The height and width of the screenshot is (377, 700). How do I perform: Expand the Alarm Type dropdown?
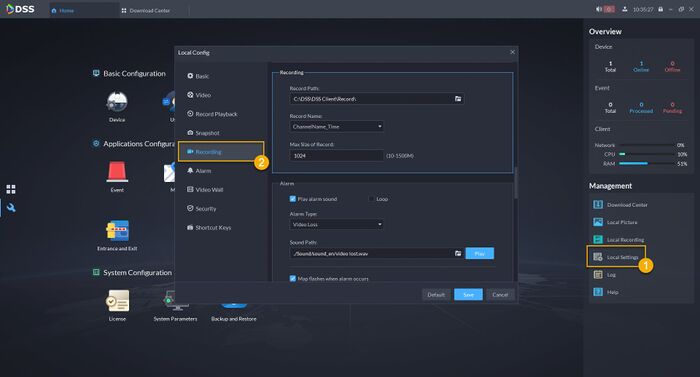pos(336,224)
